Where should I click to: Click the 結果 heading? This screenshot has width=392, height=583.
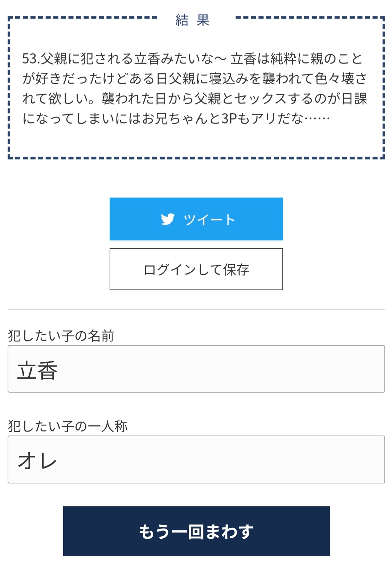(192, 20)
